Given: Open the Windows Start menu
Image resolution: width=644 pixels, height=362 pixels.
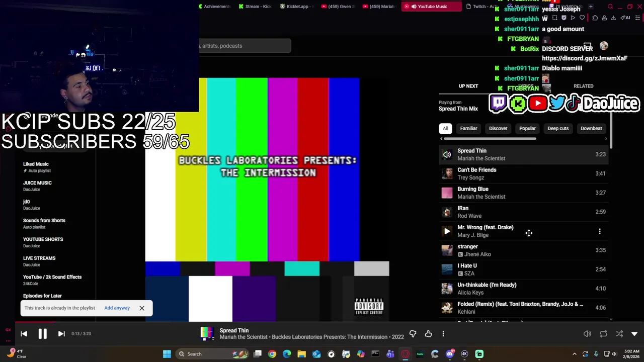Looking at the screenshot, I should 167,354.
